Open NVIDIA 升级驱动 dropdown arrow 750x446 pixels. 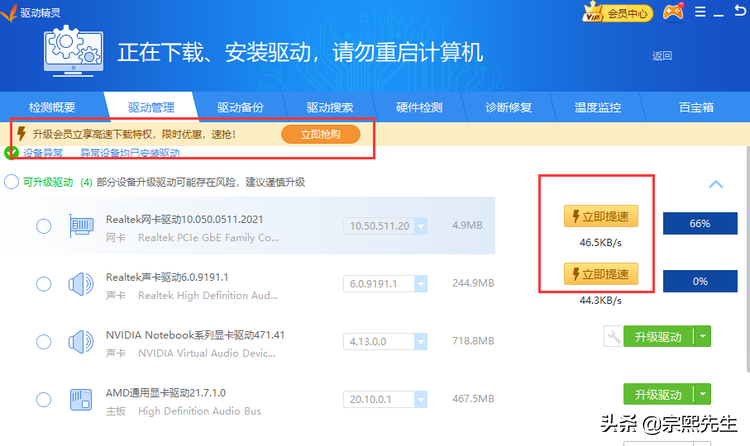click(703, 336)
